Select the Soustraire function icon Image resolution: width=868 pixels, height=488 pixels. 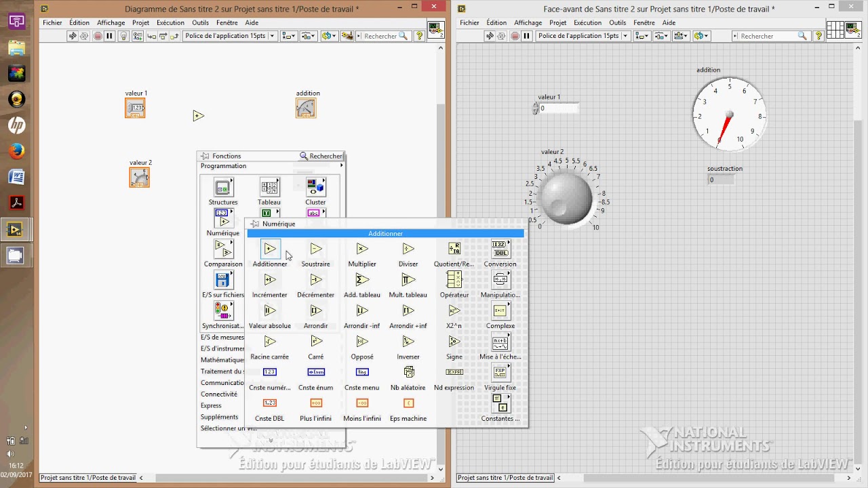coord(316,249)
